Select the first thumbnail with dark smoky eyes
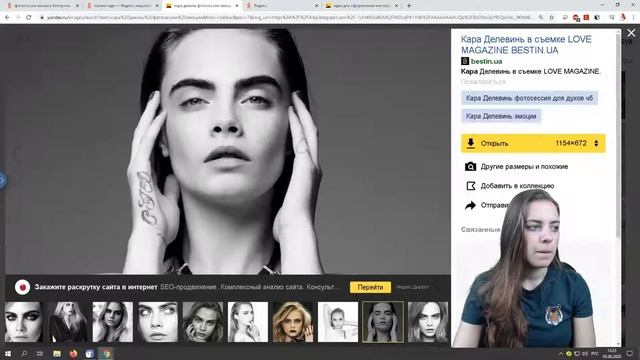 (x=23, y=322)
